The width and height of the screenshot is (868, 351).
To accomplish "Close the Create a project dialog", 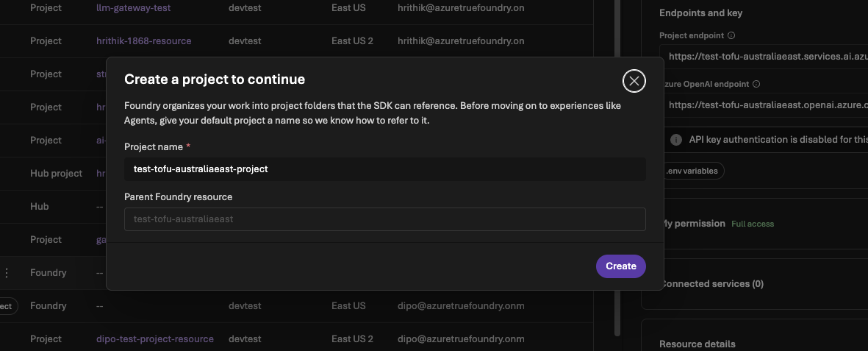I will [x=634, y=81].
